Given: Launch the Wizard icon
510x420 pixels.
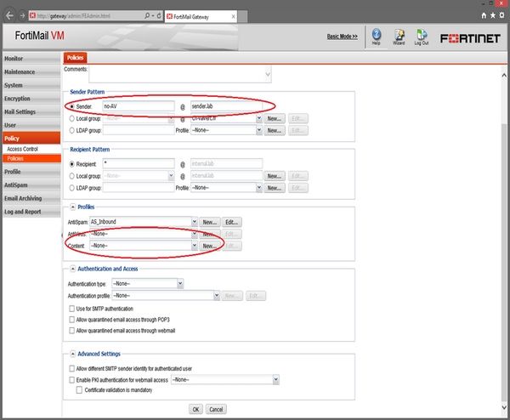Looking at the screenshot, I should point(399,37).
